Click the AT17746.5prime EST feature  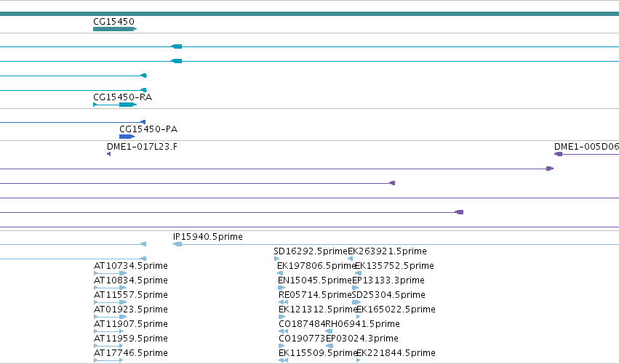click(108, 360)
